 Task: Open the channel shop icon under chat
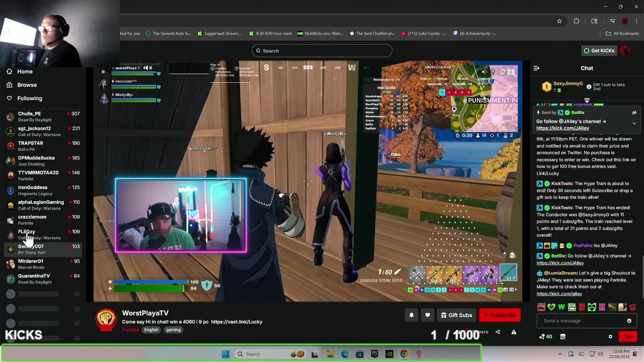[562, 337]
